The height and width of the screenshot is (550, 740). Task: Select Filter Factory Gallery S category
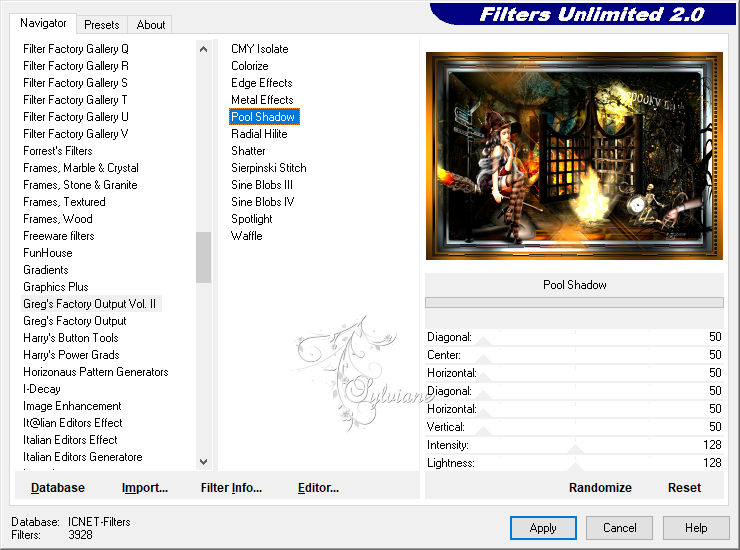[75, 83]
